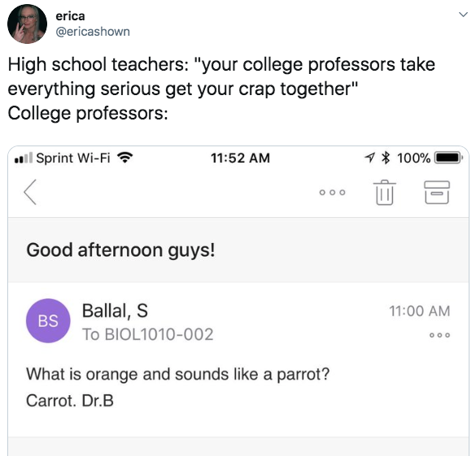Image resolution: width=476 pixels, height=456 pixels.
Task: Open erica's profile picture
Action: tap(28, 24)
